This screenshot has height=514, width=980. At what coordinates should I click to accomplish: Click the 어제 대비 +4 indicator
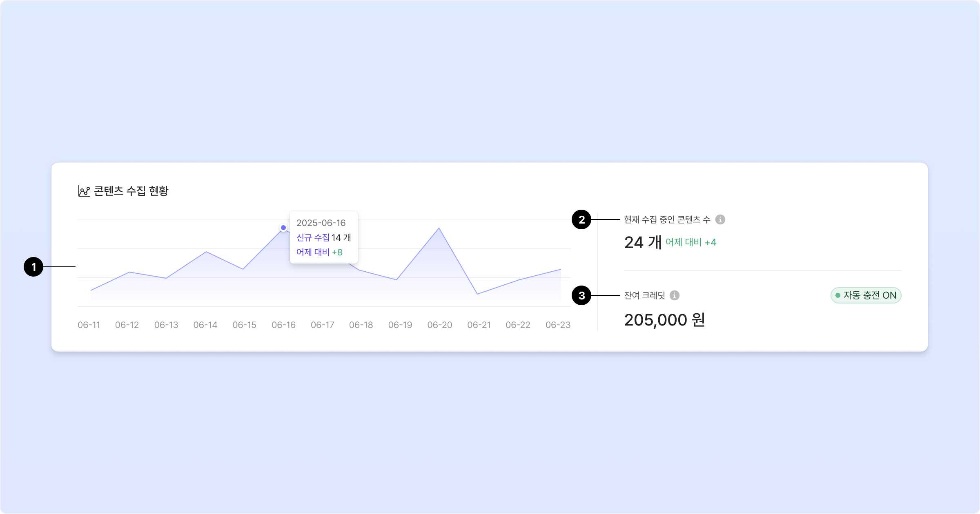[690, 242]
